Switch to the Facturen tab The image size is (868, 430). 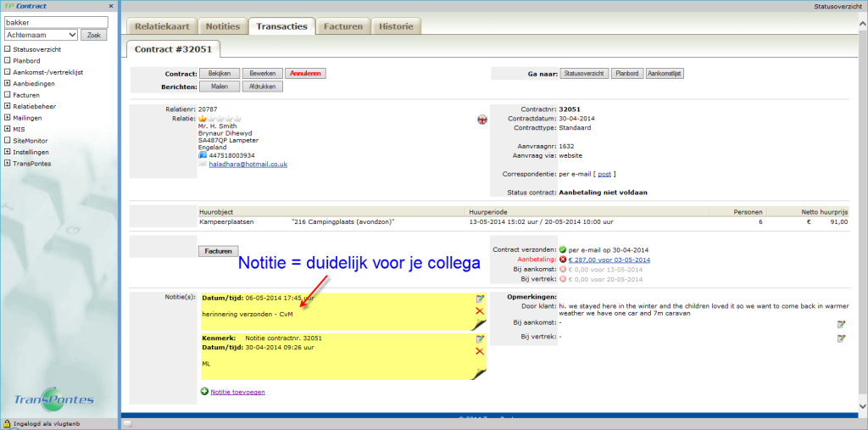(x=342, y=26)
